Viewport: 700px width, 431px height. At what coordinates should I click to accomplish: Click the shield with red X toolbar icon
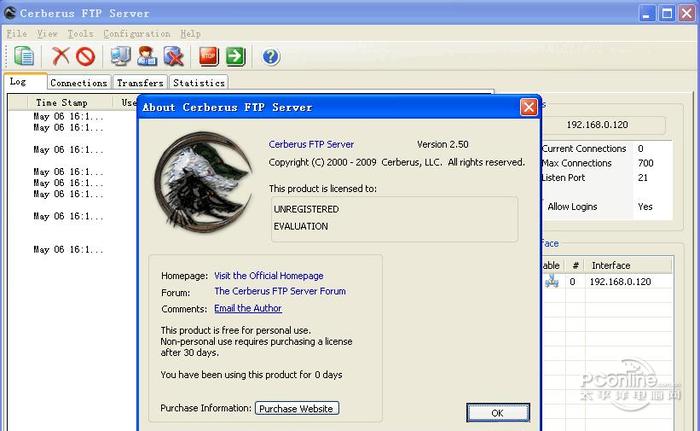(174, 57)
